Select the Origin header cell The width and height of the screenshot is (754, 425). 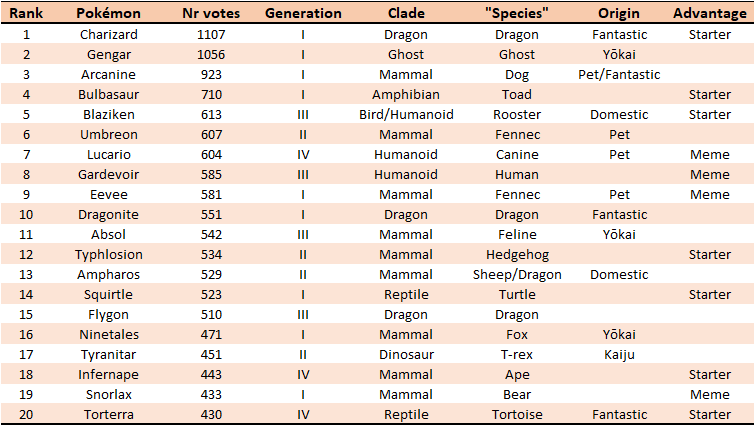619,14
